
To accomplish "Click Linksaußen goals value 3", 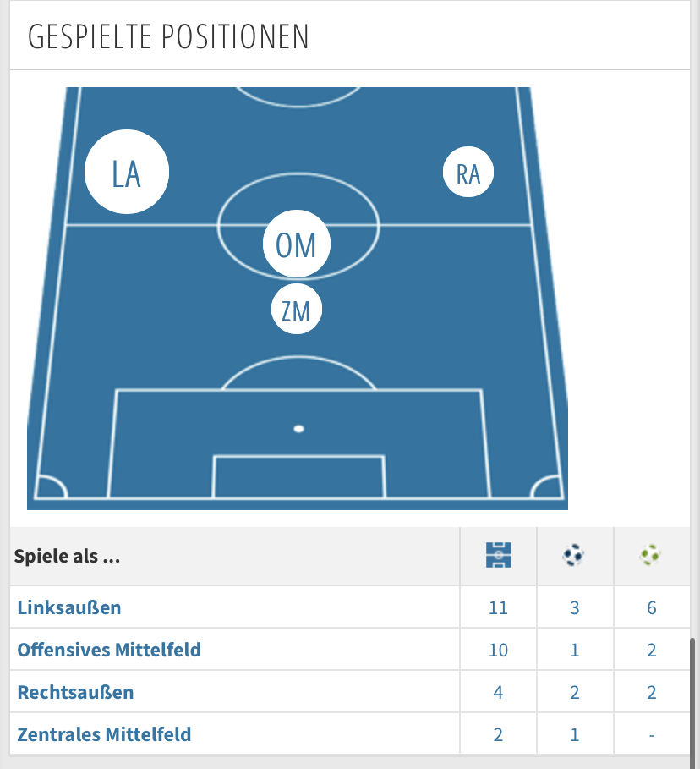I will coord(575,608).
